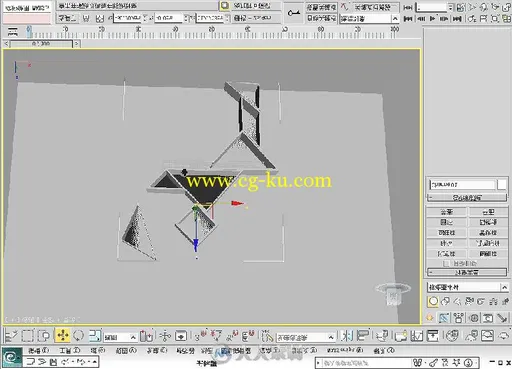Select the Helpers category icon
This screenshot has height=369, width=512.
(x=481, y=301)
